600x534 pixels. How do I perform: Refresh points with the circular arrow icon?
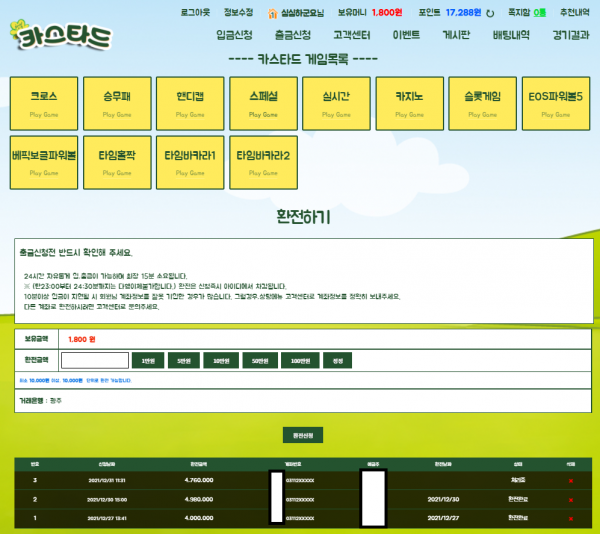coord(490,13)
